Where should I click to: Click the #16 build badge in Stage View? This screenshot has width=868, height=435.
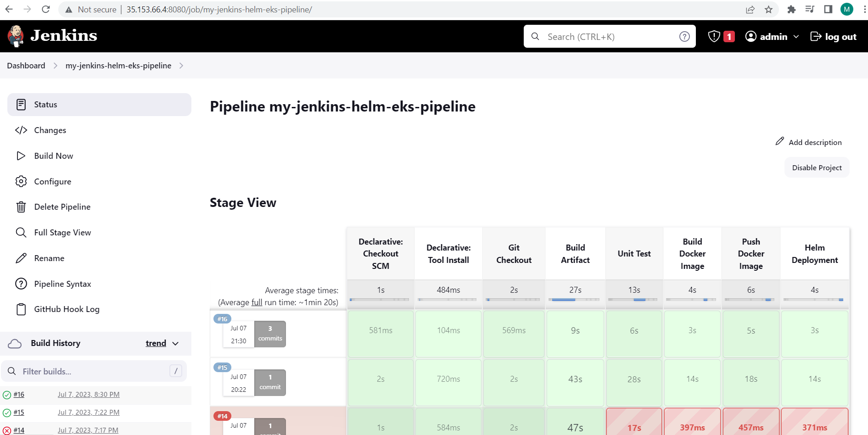pos(223,319)
